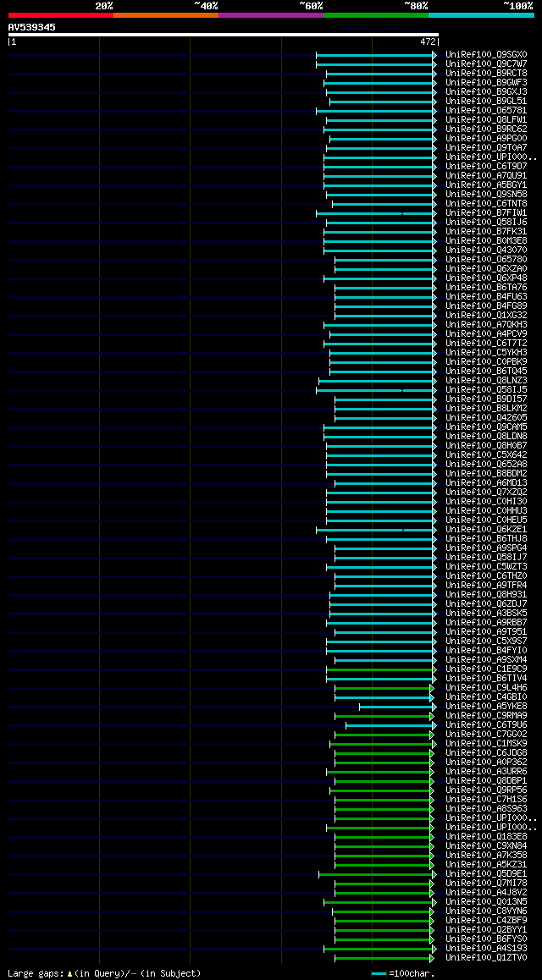Select label UniRef100_A4S193
Viewport: 542px width, 980px height.
click(x=486, y=949)
